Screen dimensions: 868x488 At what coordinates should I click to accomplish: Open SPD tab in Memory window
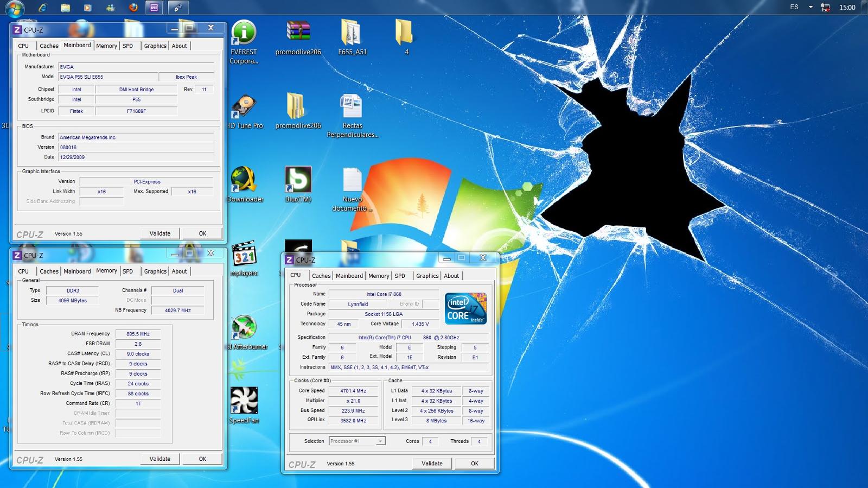[127, 271]
